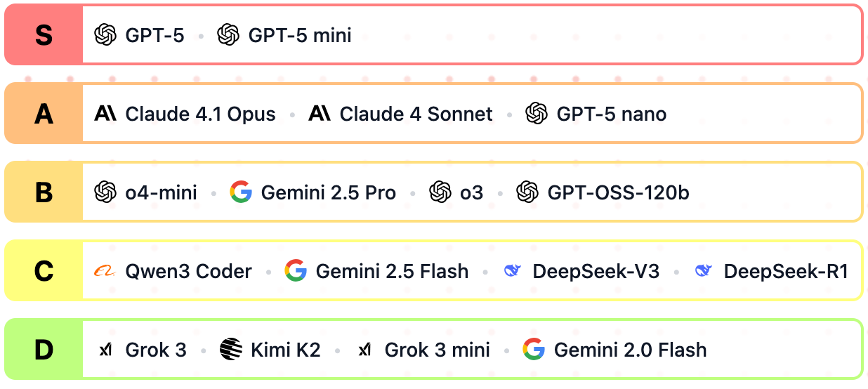Click the OpenAI icon beside GPT-5 mini
Screen dimensions: 868x389
tap(228, 34)
